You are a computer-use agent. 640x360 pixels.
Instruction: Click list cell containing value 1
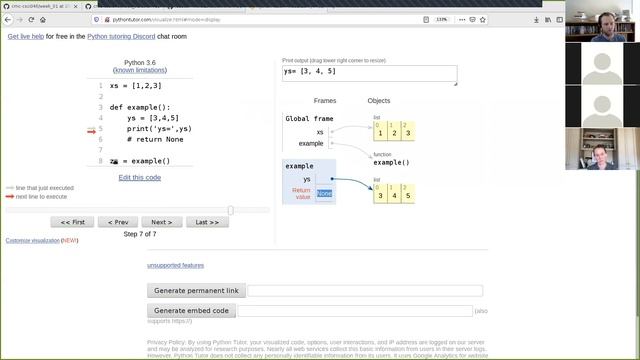pos(380,131)
